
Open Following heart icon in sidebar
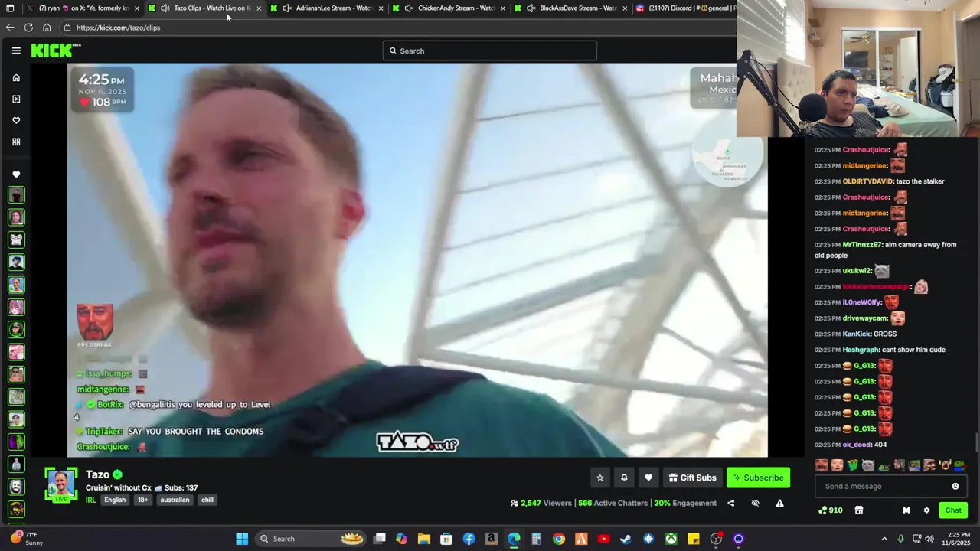point(16,120)
